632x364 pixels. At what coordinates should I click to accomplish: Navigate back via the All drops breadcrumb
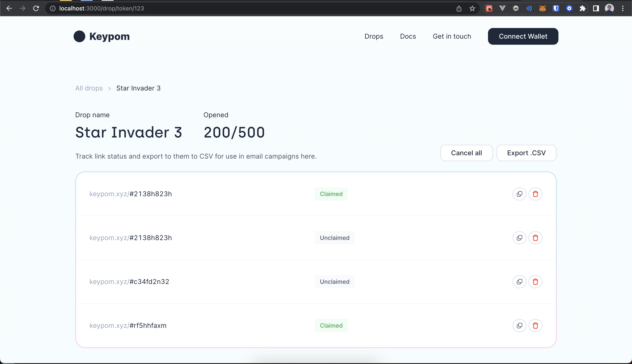pyautogui.click(x=89, y=88)
